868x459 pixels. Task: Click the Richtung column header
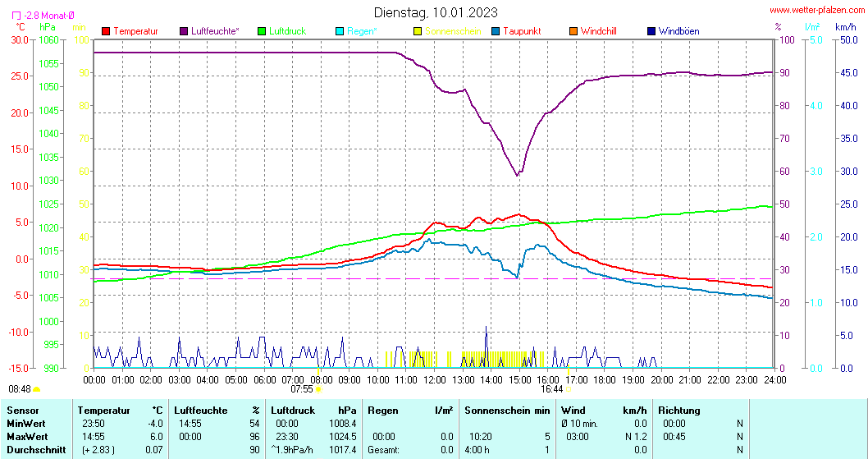679,411
